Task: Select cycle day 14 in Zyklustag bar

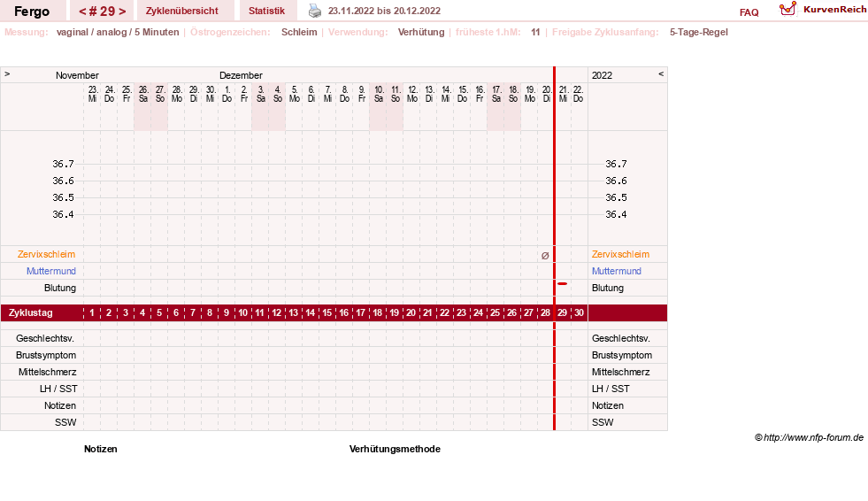Action: coord(310,312)
